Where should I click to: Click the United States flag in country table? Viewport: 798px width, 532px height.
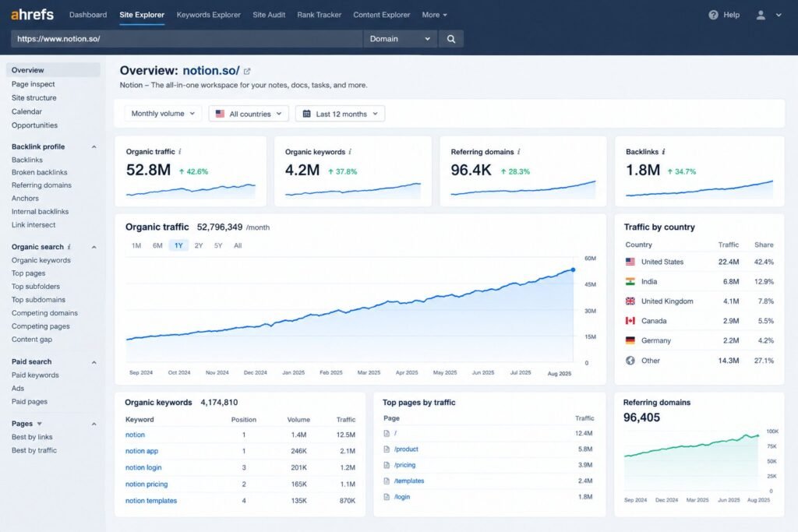[x=630, y=262]
